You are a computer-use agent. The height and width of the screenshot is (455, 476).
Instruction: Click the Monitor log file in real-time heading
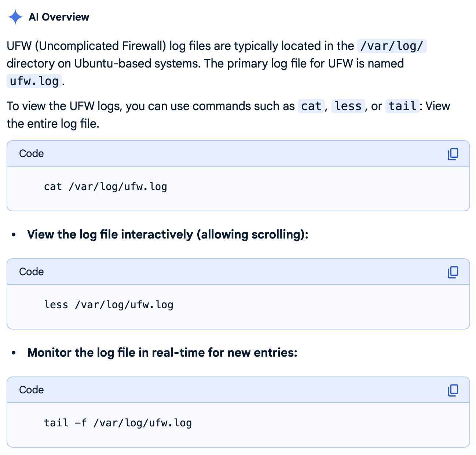163,353
